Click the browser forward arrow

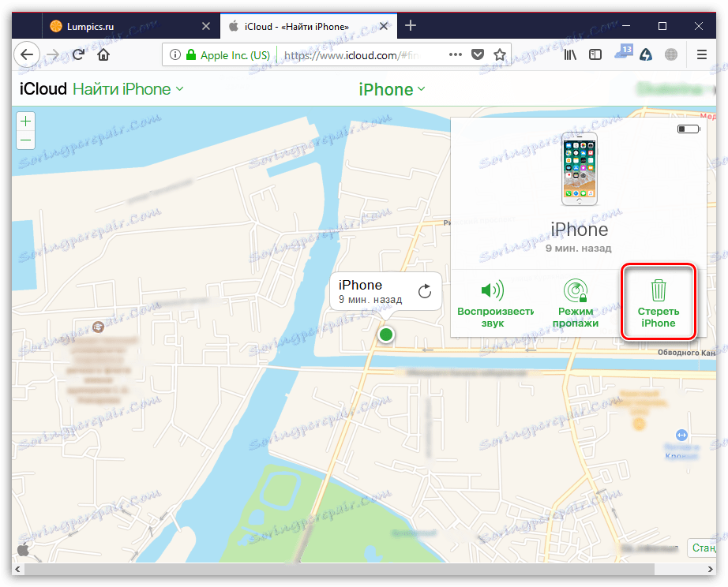[x=53, y=54]
